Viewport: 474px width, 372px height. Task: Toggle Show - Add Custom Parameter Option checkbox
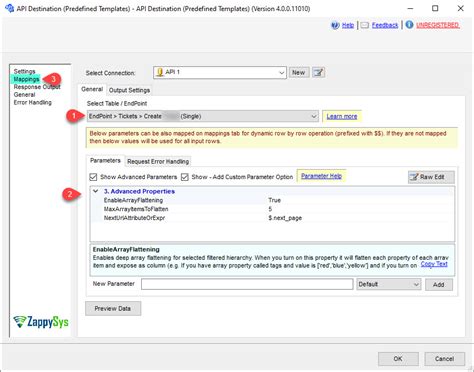(185, 177)
